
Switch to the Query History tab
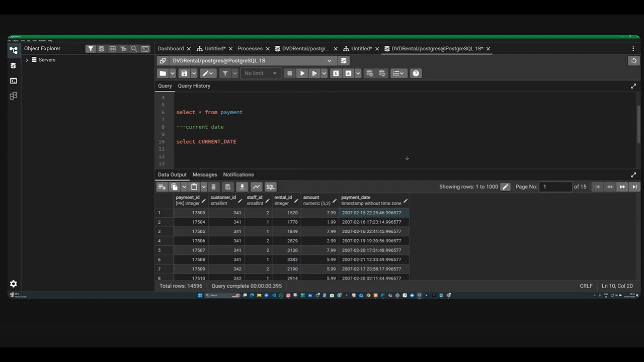click(194, 86)
